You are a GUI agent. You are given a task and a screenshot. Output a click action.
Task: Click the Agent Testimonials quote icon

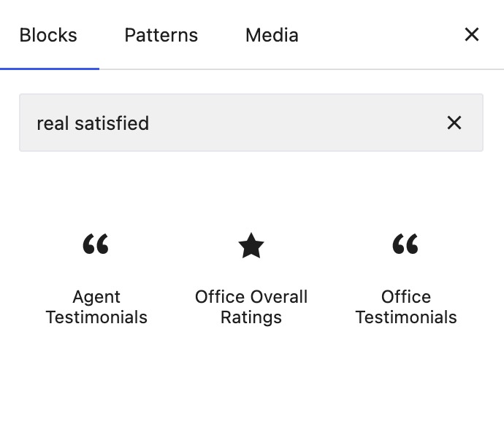click(96, 244)
